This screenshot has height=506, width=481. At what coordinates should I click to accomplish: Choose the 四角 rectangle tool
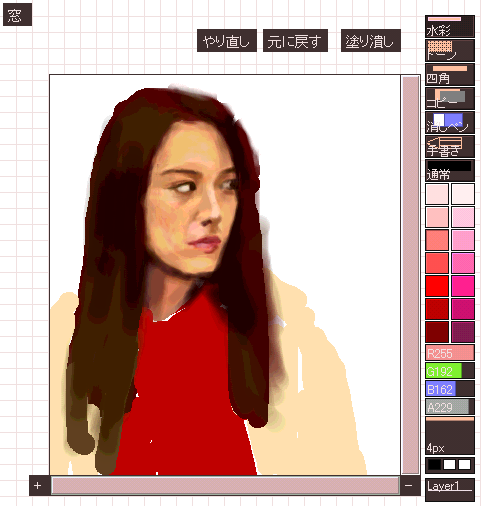(450, 75)
